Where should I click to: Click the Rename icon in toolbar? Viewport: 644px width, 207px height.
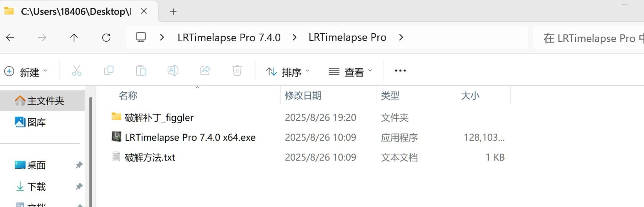(x=173, y=71)
